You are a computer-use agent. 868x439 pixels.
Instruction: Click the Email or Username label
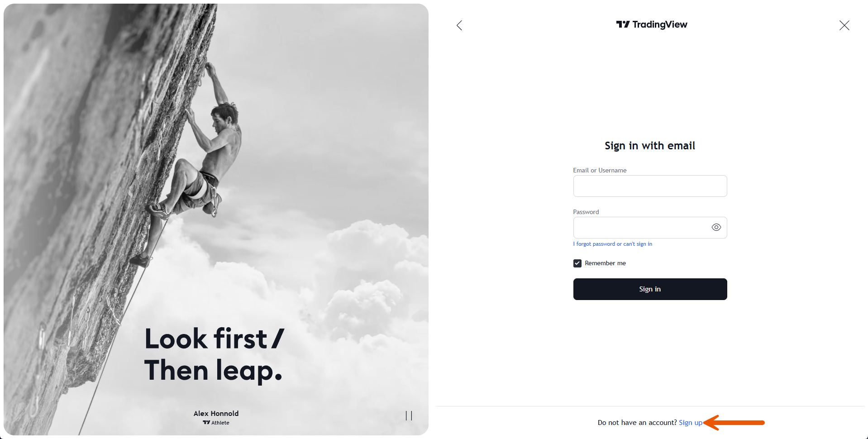600,171
